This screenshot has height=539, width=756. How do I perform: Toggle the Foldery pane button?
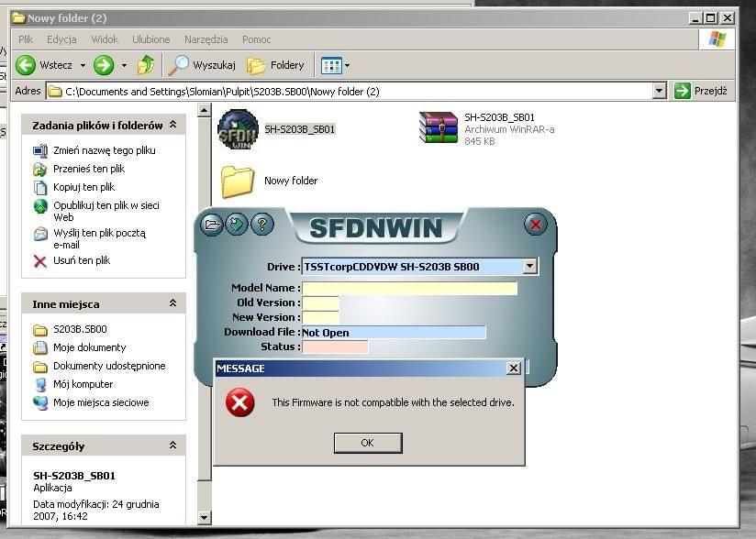276,65
